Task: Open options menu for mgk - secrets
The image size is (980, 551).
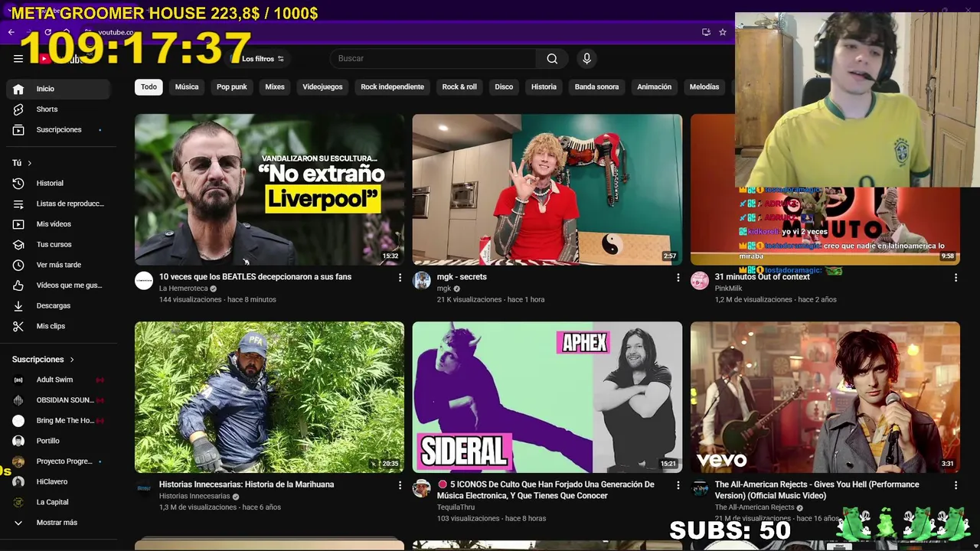Action: coord(678,278)
